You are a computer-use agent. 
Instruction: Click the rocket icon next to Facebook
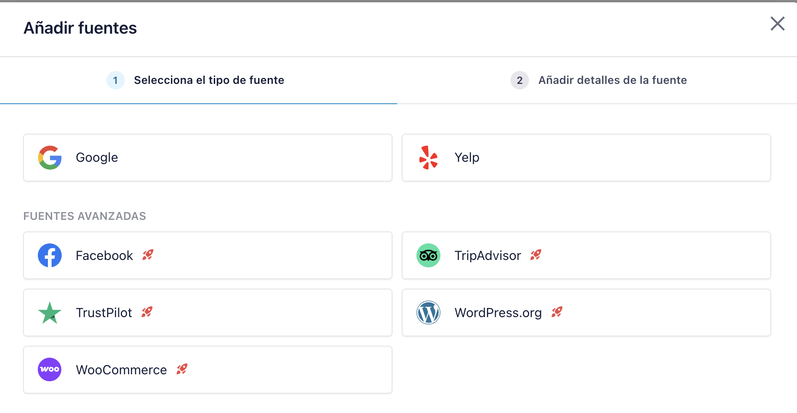(148, 255)
